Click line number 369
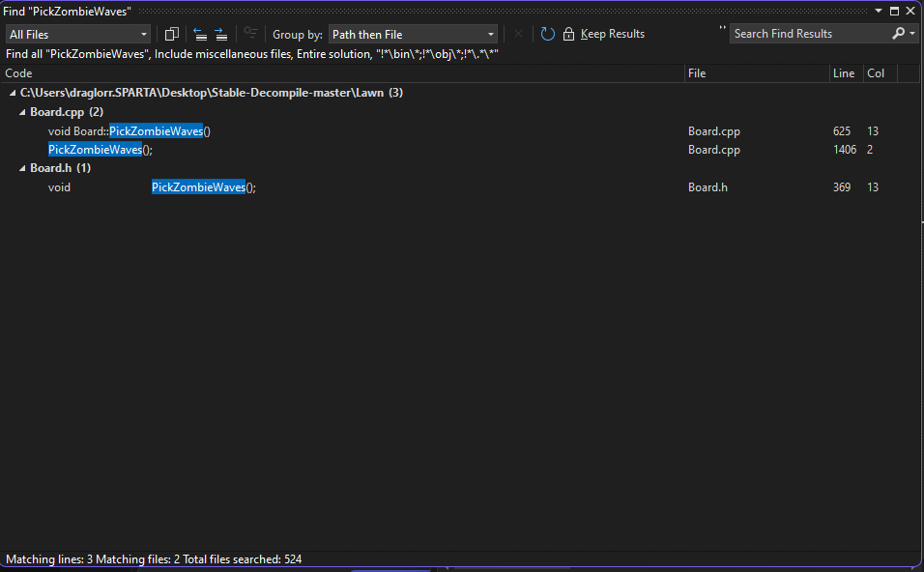The image size is (924, 572). [x=842, y=187]
